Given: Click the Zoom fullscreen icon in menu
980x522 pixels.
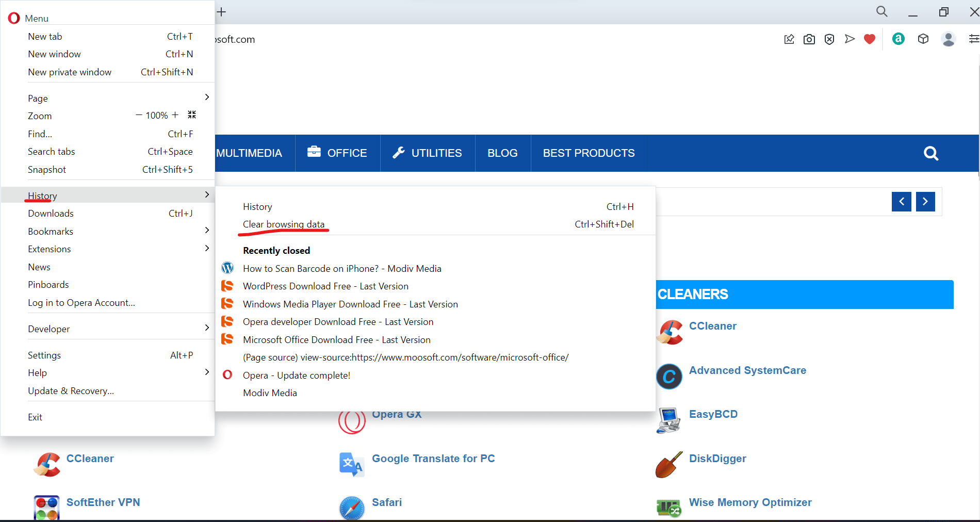Looking at the screenshot, I should tap(192, 115).
